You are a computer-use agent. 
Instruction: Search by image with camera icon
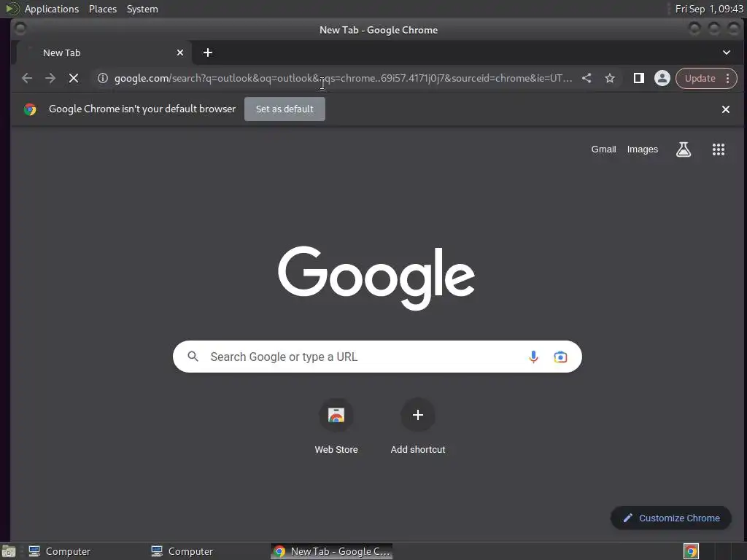coord(560,357)
